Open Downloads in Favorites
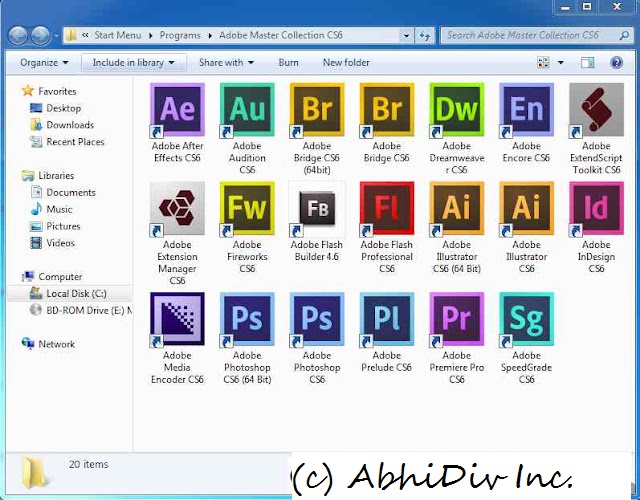Viewport: 640px width, 500px height. point(70,125)
